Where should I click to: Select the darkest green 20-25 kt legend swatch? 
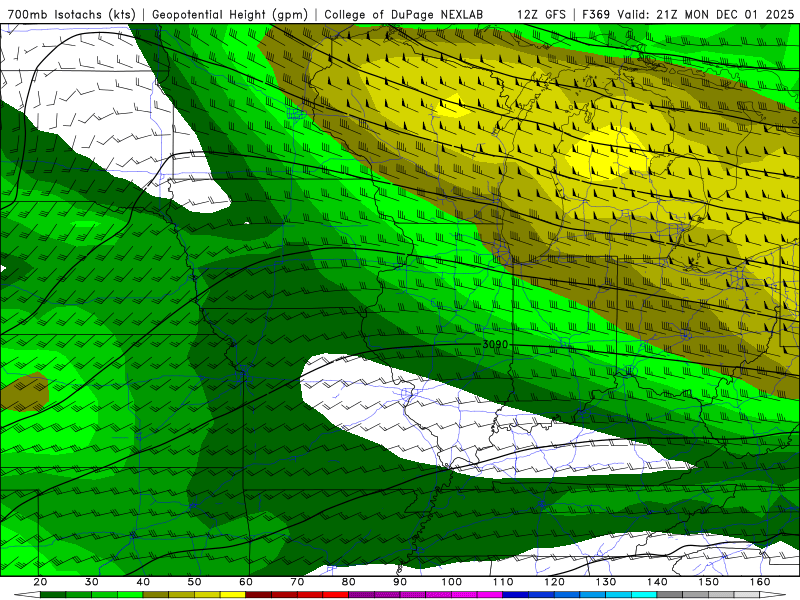coord(53,595)
